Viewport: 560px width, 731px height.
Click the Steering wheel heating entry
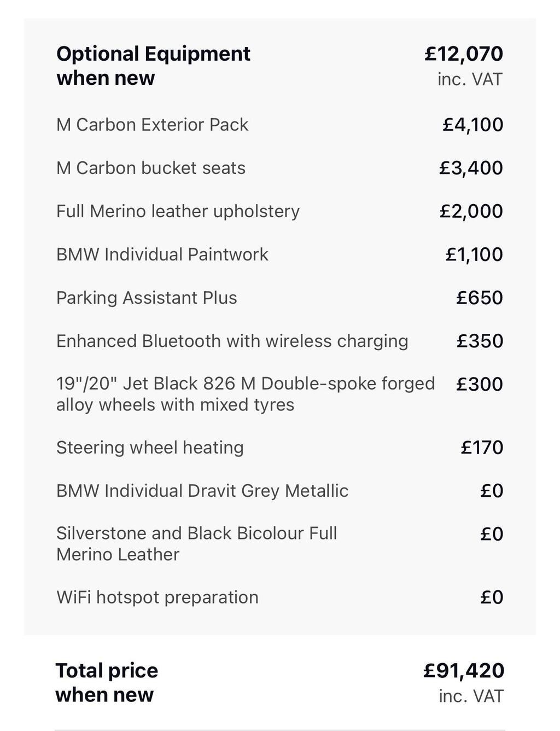[x=150, y=448]
